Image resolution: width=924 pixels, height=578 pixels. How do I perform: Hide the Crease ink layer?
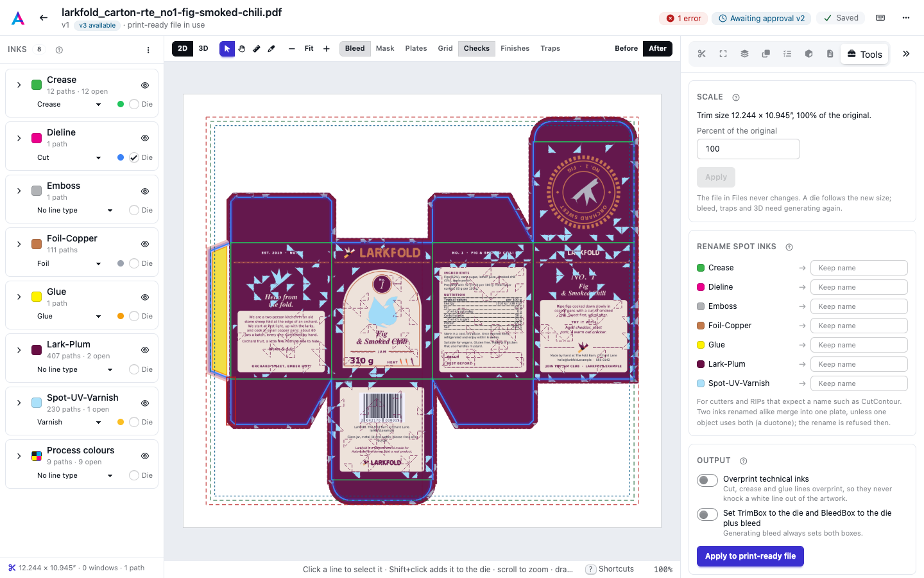[145, 85]
